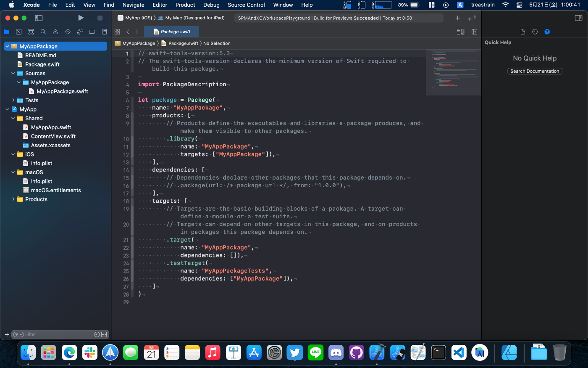This screenshot has width=588, height=368.
Task: Select the Package.swift editor tab
Action: [171, 32]
